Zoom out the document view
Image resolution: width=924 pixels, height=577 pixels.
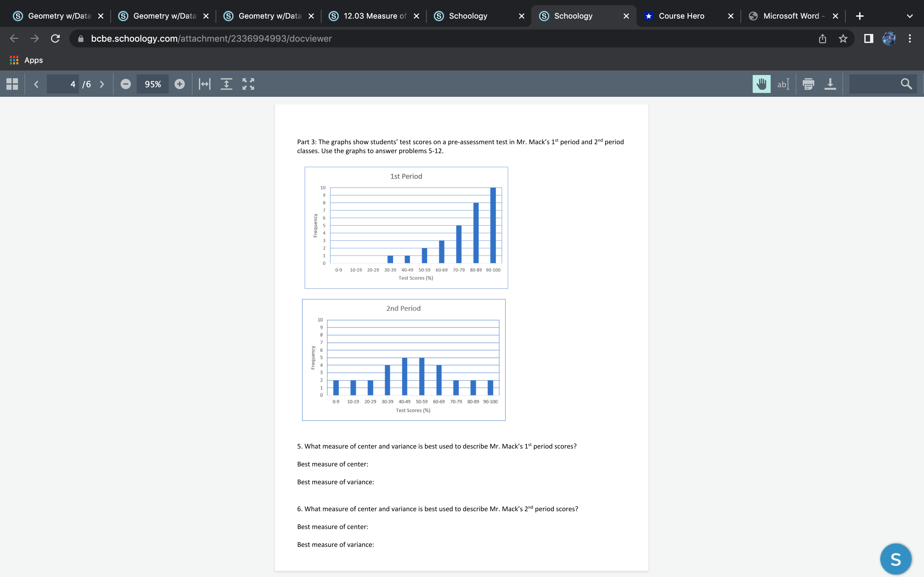pos(126,84)
